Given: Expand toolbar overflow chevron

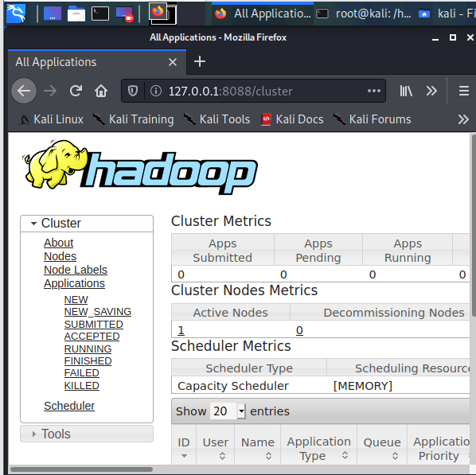Looking at the screenshot, I should point(431,91).
